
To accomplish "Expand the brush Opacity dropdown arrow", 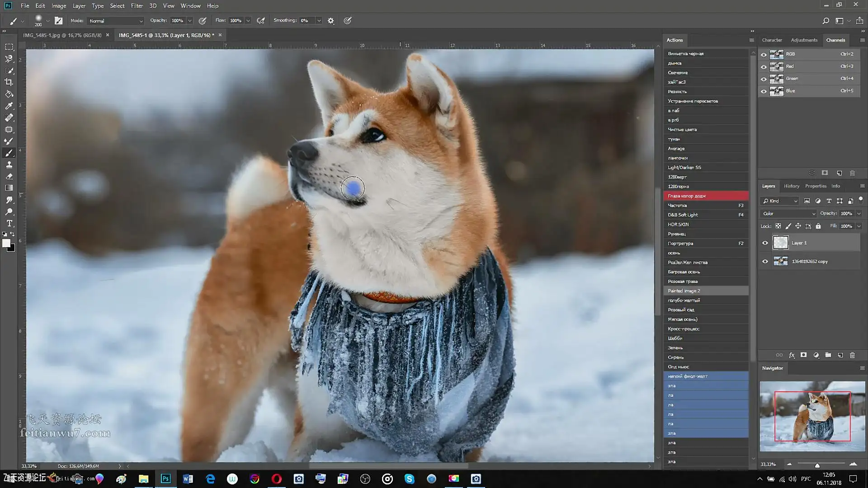I will [x=190, y=21].
